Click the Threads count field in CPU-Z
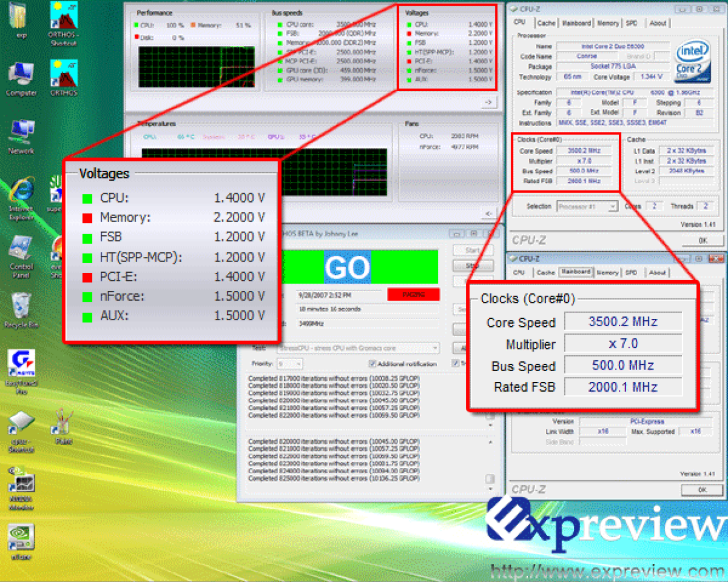This screenshot has height=582, width=728. click(x=705, y=206)
